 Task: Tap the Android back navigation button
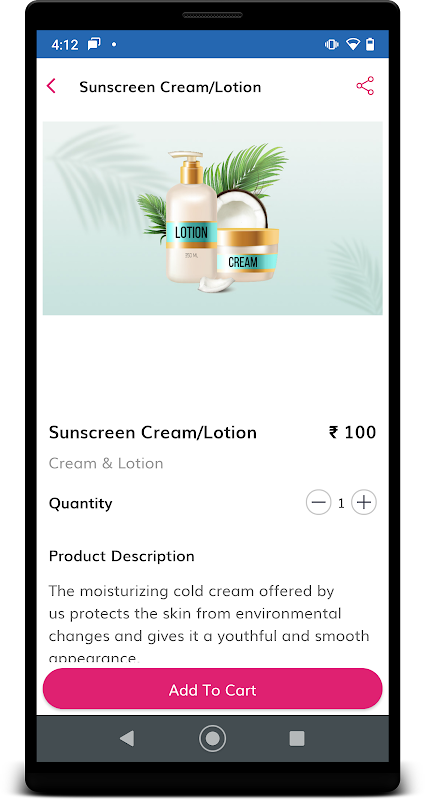click(127, 738)
